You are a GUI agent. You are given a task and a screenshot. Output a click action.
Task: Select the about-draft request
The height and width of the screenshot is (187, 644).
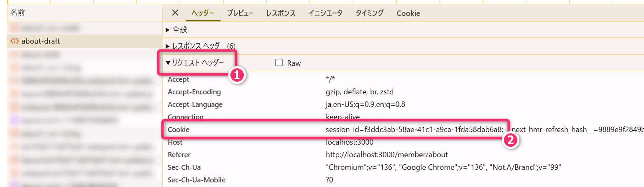[41, 41]
